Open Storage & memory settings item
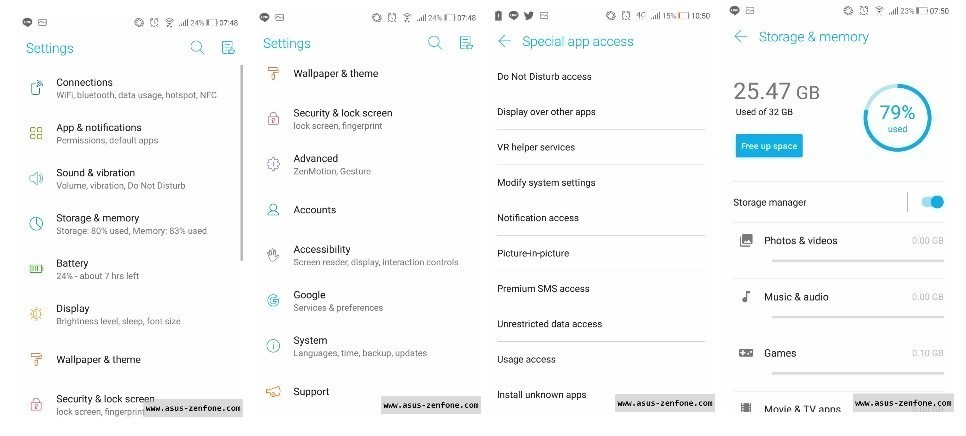The width and height of the screenshot is (966, 436). (x=131, y=224)
